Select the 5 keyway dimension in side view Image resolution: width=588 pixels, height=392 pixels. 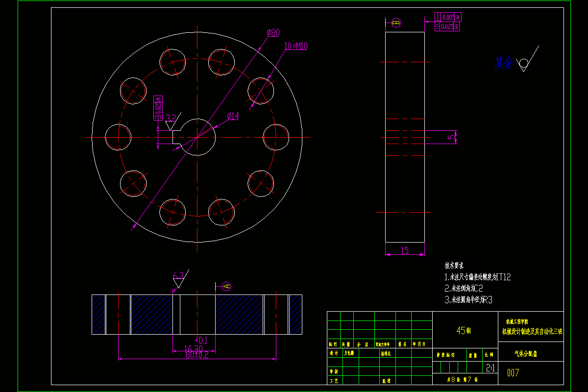click(451, 138)
